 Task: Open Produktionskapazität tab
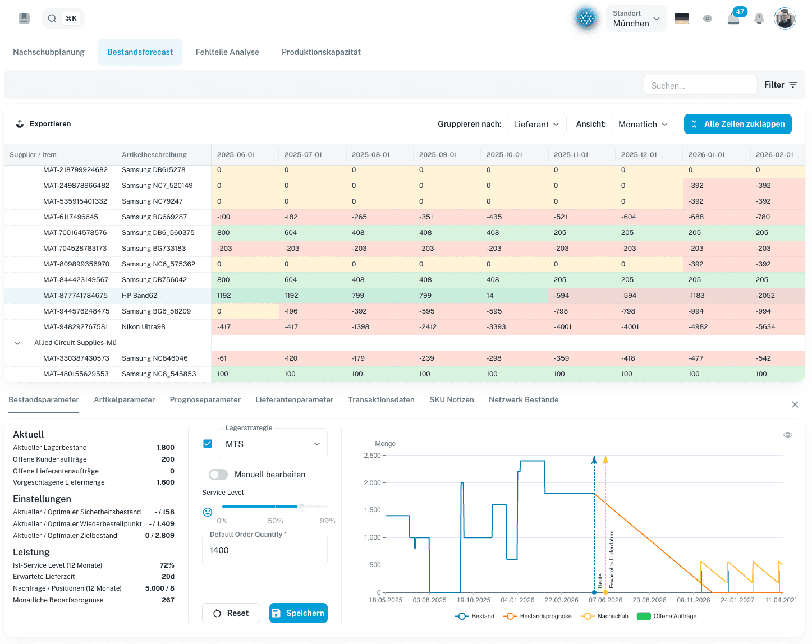(321, 52)
